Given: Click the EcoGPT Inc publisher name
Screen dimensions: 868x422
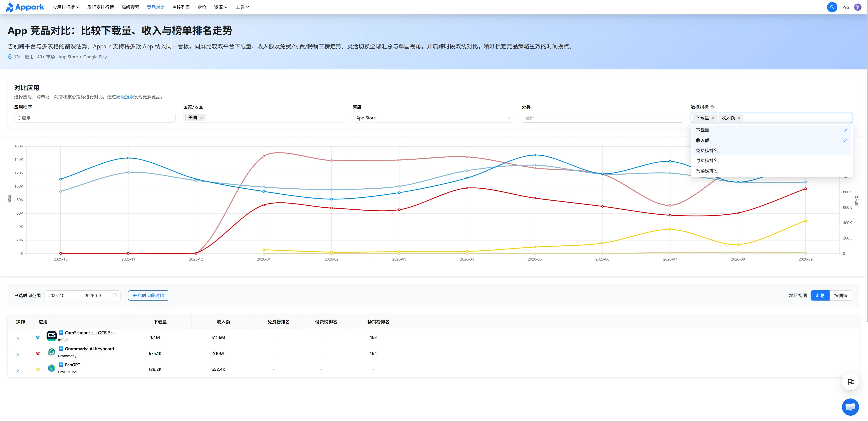Looking at the screenshot, I should [67, 372].
